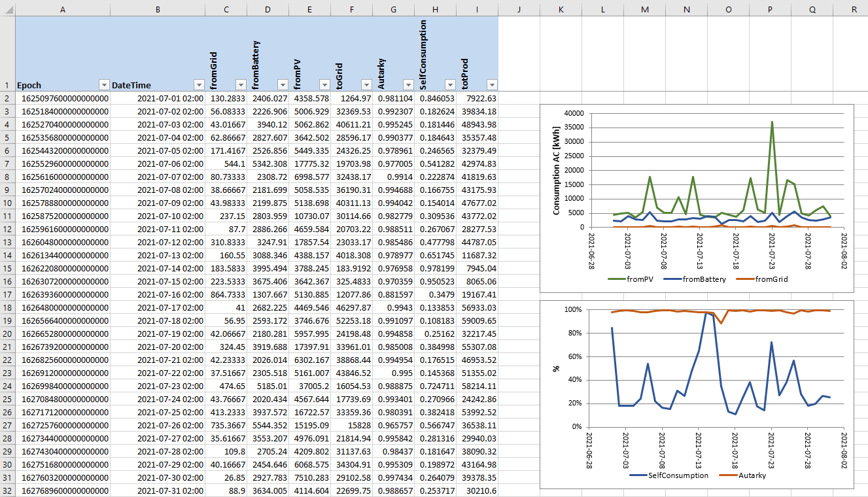Select row 16 header
The height and width of the screenshot is (497, 868).
coord(7,281)
